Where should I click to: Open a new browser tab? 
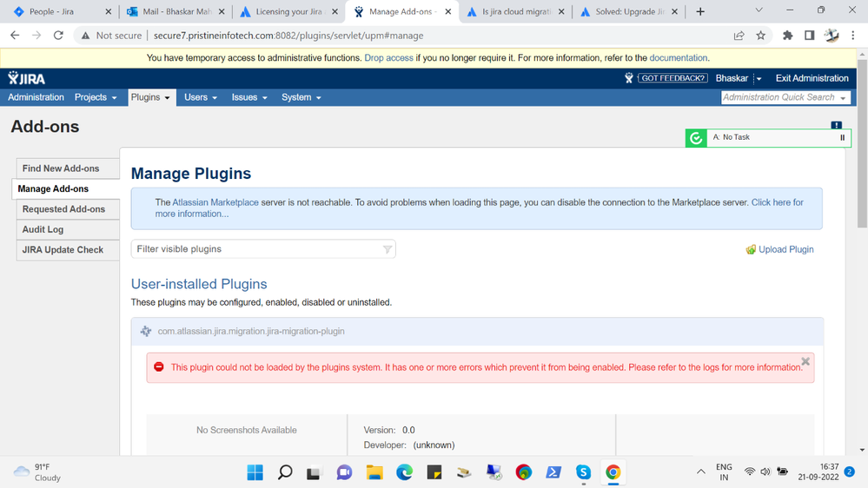700,11
